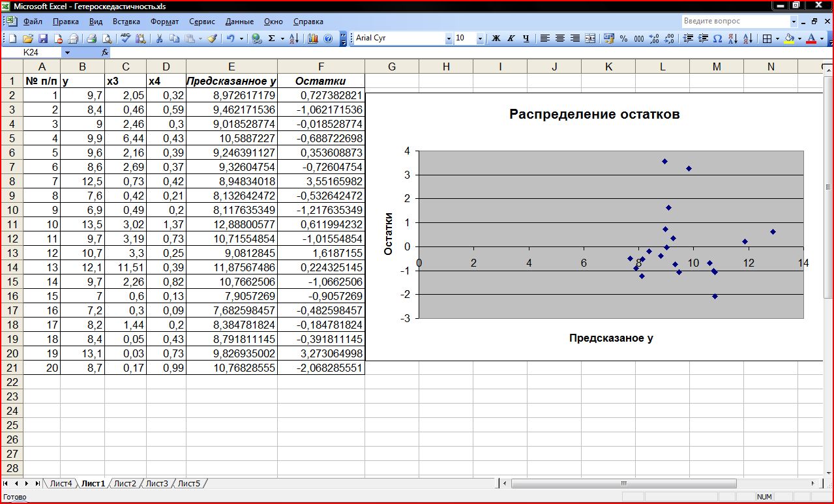Open the Вставка menu
Viewport: 834px width, 504px height.
[127, 22]
